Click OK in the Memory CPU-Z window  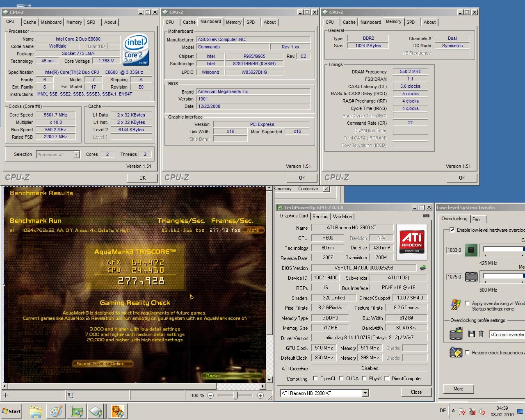coord(462,178)
